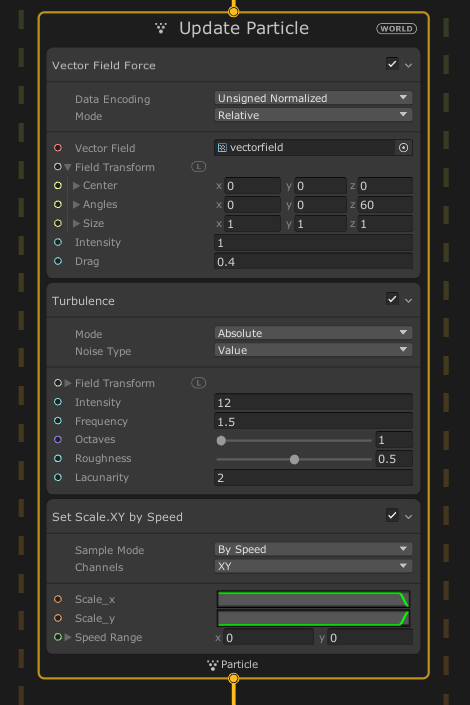470x705 pixels.
Task: Click the Angles input port
Action: pos(58,204)
